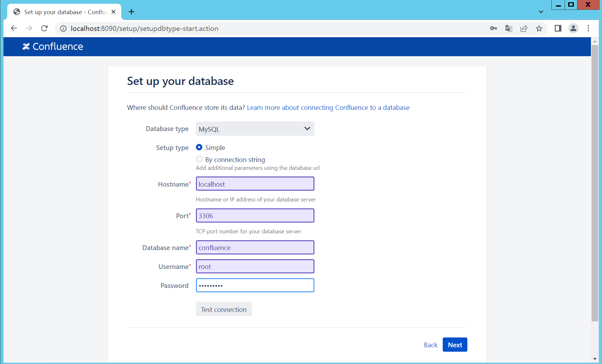Click the Hostname input field

pos(255,184)
